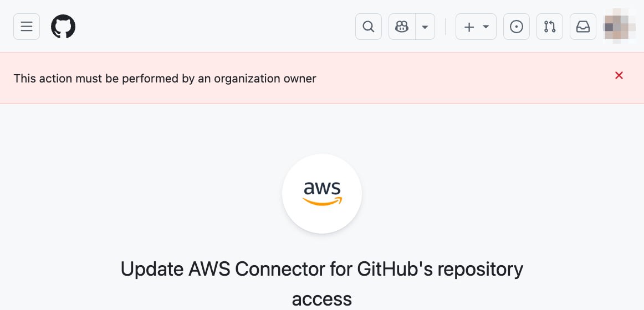Viewport: 644px width, 310px height.
Task: Open the Pull requests icon
Action: (550, 27)
